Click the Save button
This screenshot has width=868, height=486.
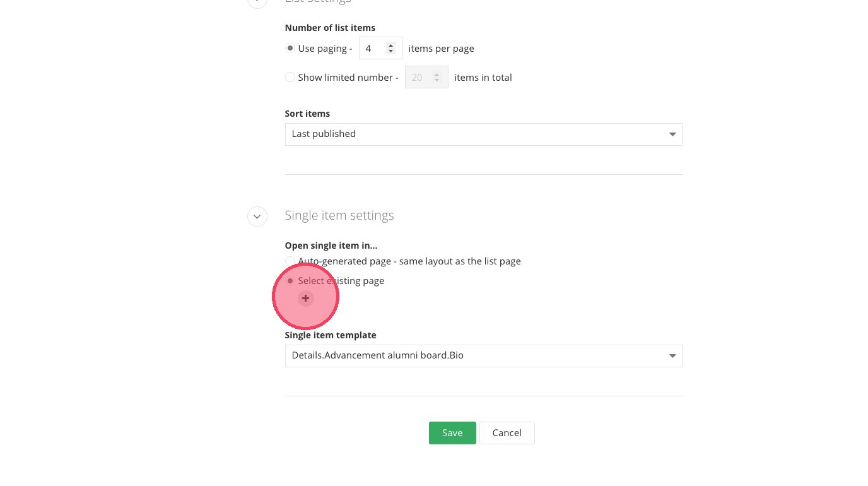pos(452,433)
